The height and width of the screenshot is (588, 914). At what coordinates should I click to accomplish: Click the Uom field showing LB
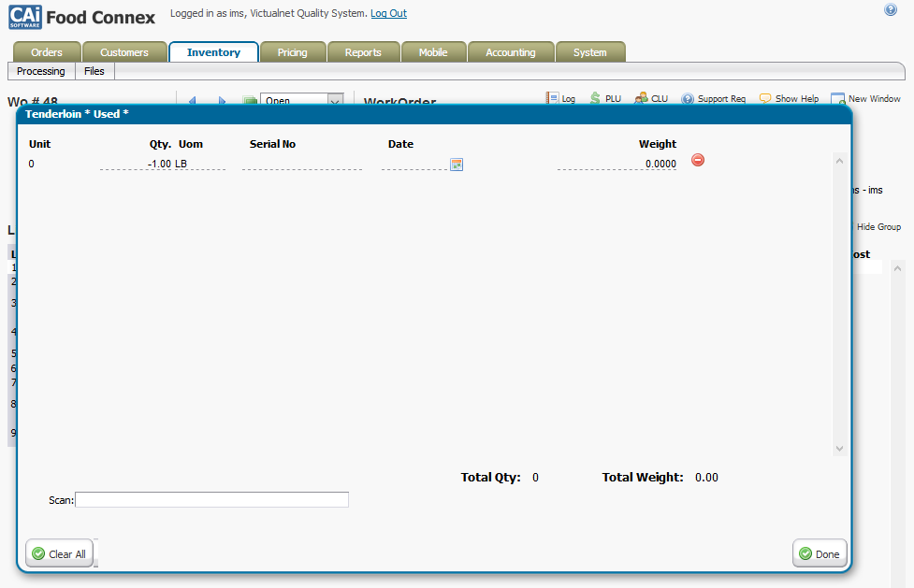[x=199, y=164]
